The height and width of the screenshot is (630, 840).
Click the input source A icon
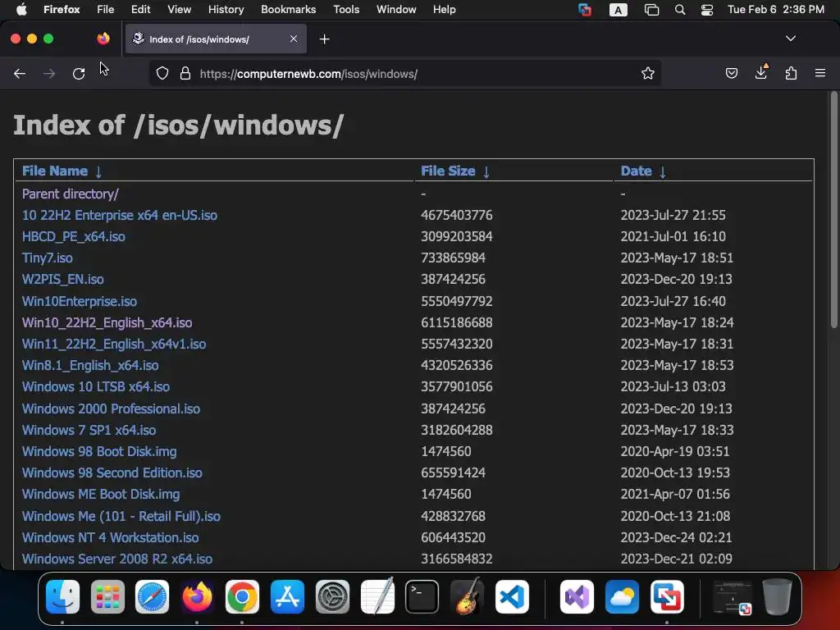[619, 10]
